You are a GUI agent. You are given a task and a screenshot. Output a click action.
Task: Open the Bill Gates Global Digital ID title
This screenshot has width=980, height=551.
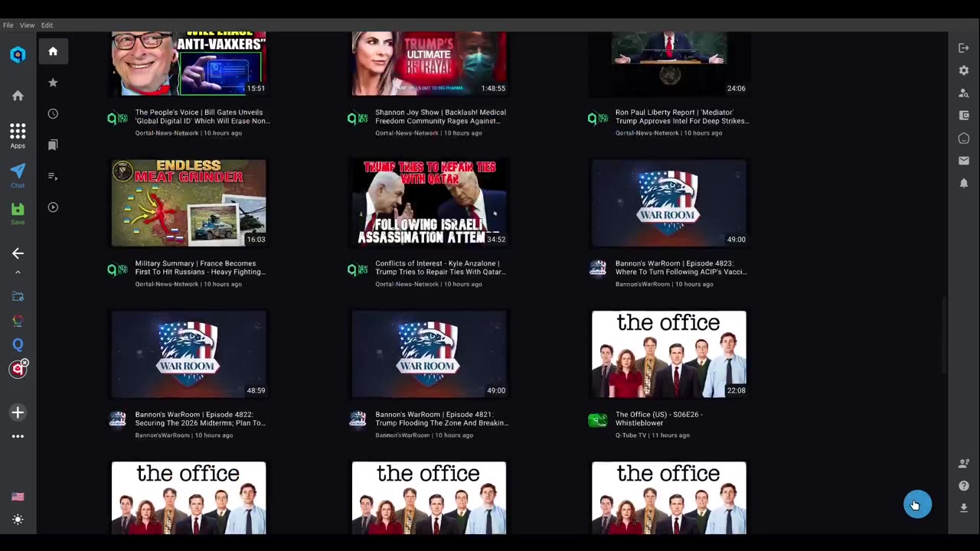coord(203,116)
